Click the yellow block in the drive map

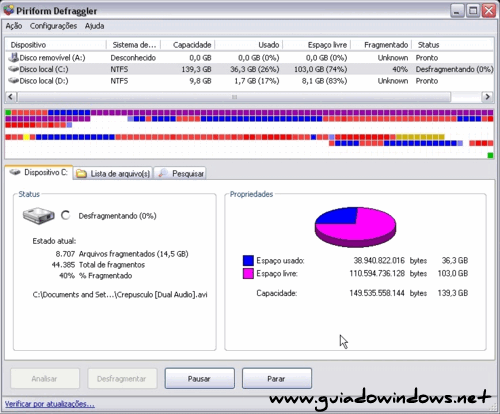click(26, 137)
